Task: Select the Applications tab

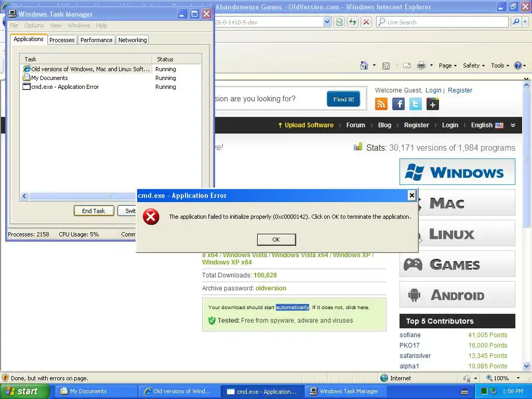Action: [x=29, y=39]
